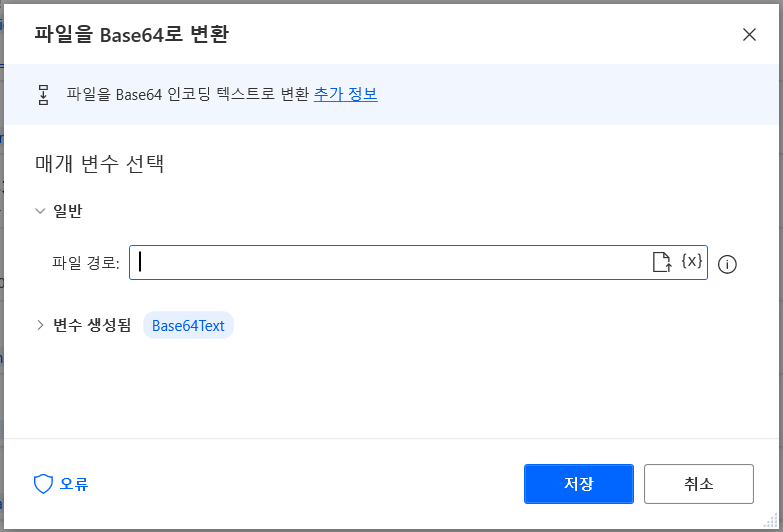Click the file browse icon in path field

pyautogui.click(x=662, y=262)
